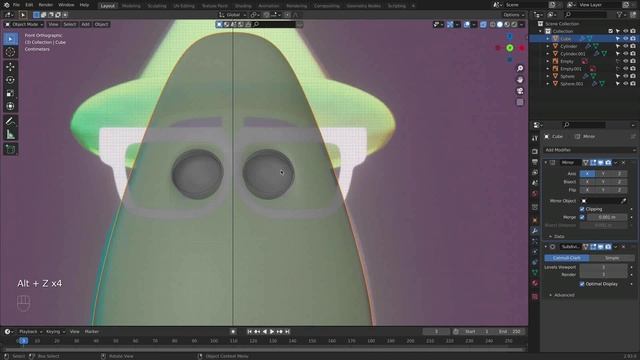Image resolution: width=640 pixels, height=360 pixels.
Task: Collapse the Mirror modifier panel
Action: pos(546,162)
